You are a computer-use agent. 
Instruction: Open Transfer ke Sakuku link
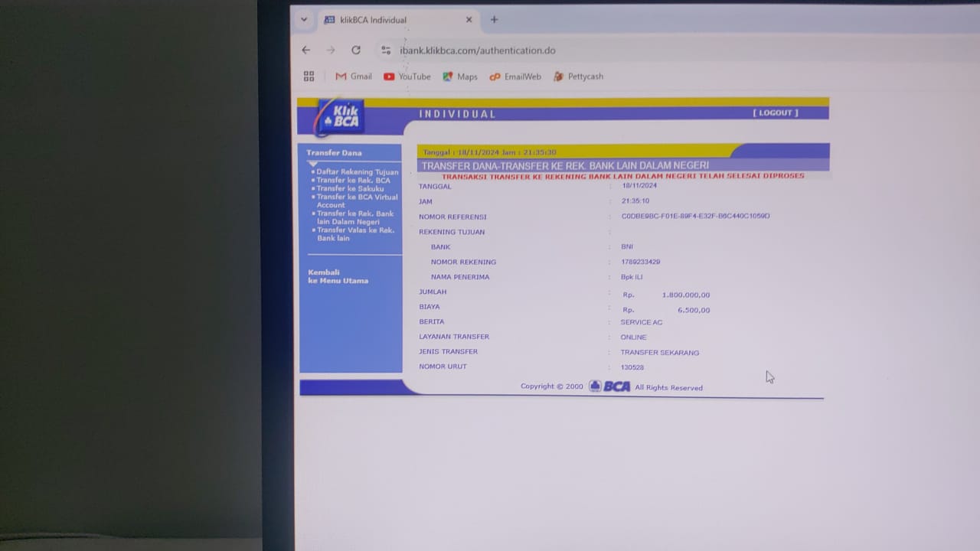(x=350, y=189)
